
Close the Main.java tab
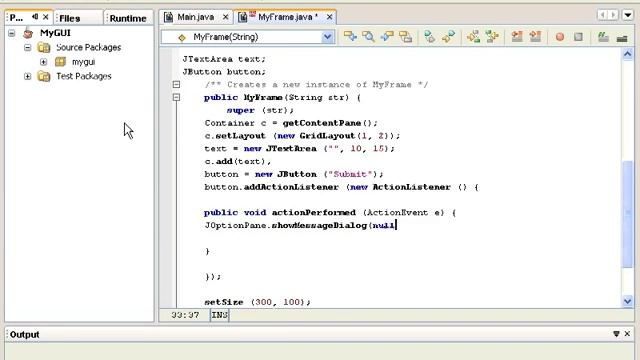pyautogui.click(x=225, y=17)
